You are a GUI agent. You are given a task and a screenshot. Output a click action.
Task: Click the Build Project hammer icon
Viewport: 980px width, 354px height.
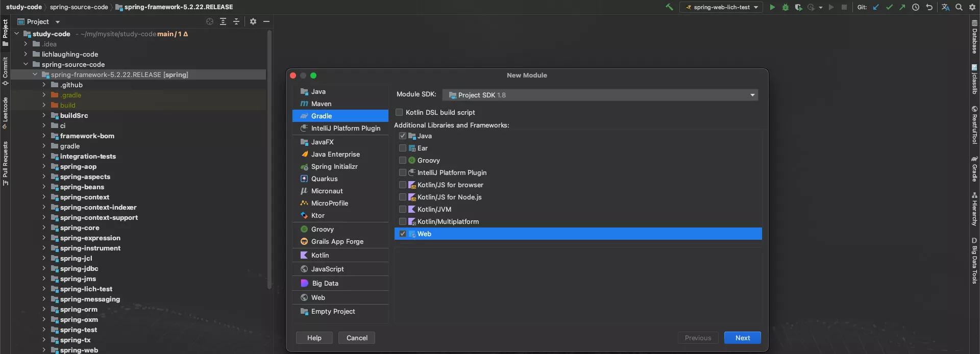point(669,7)
